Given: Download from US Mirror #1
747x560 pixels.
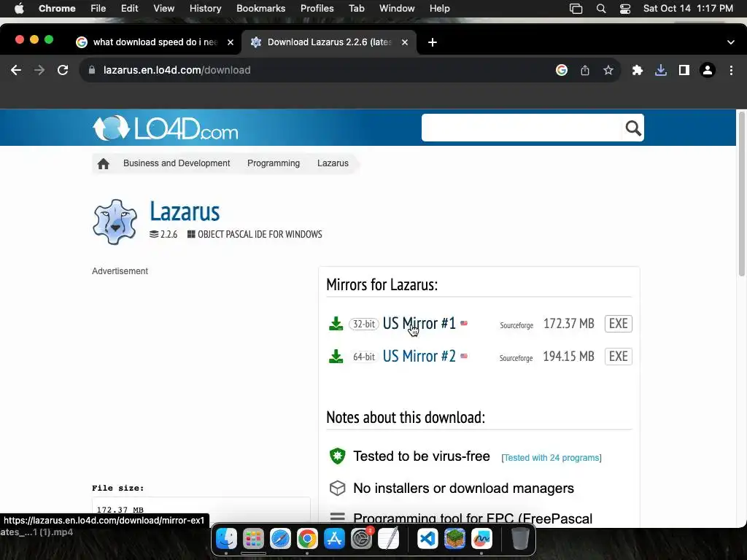Looking at the screenshot, I should coord(419,323).
